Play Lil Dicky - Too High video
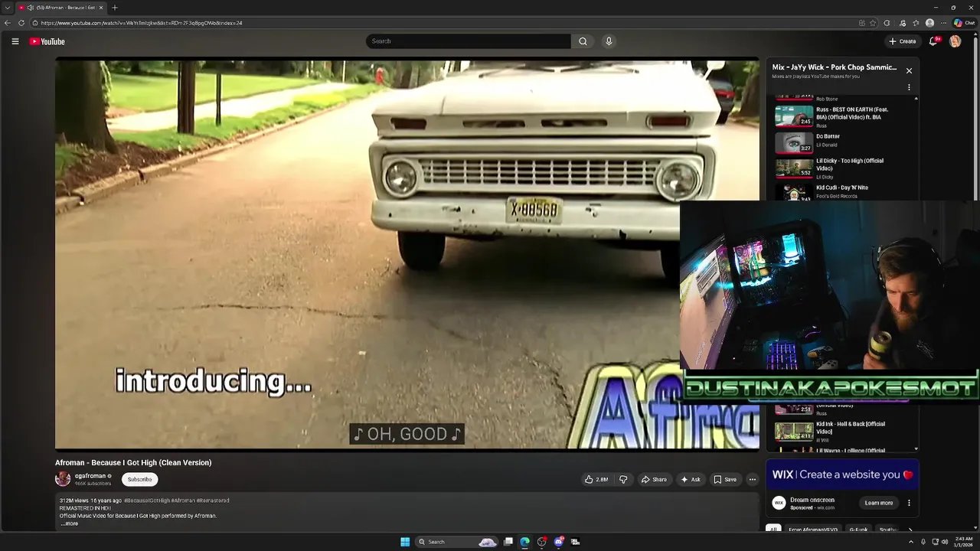 [x=843, y=168]
